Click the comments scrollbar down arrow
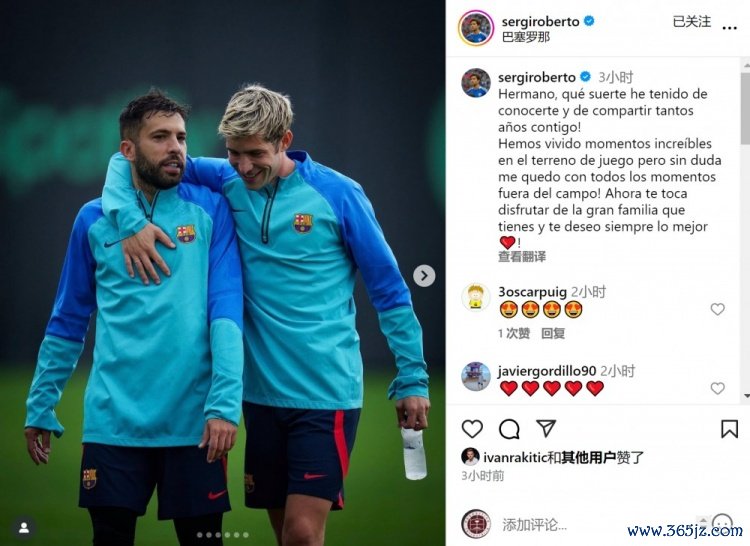 (746, 396)
